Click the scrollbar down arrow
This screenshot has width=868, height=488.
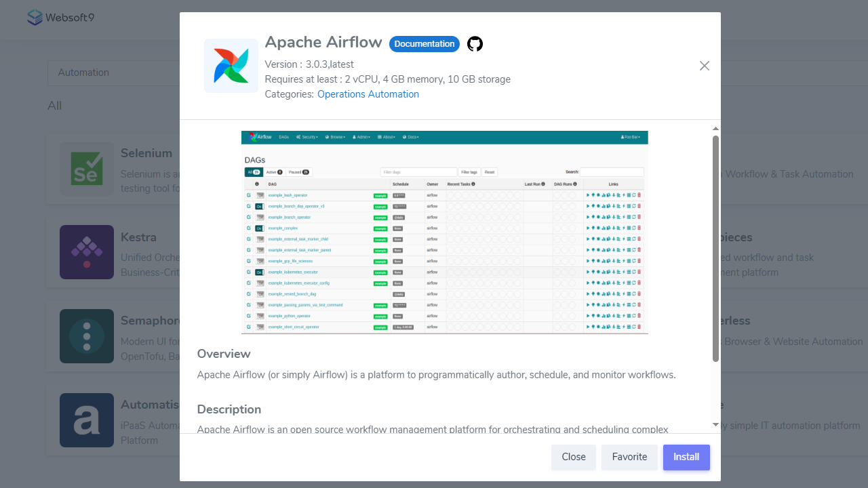click(x=715, y=425)
